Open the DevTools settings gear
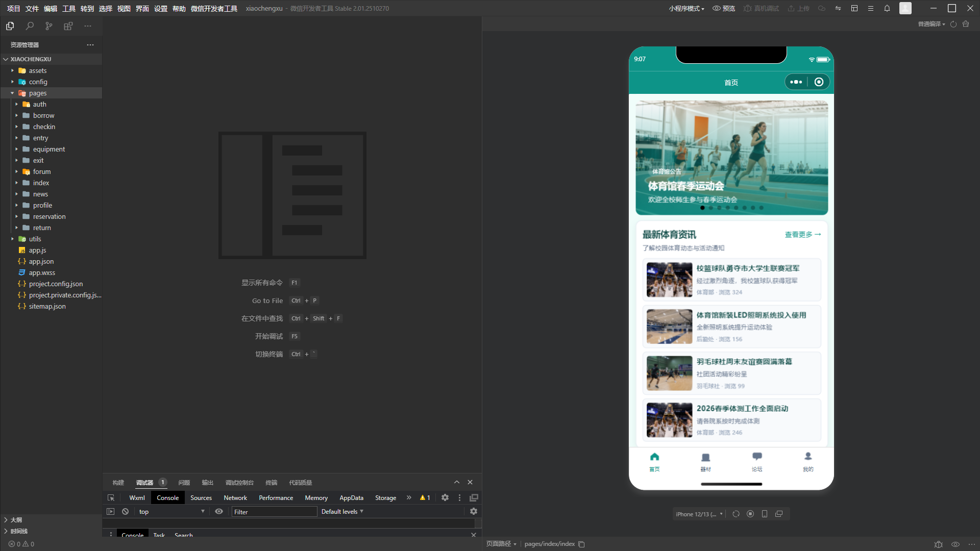The height and width of the screenshot is (551, 980). [x=445, y=498]
